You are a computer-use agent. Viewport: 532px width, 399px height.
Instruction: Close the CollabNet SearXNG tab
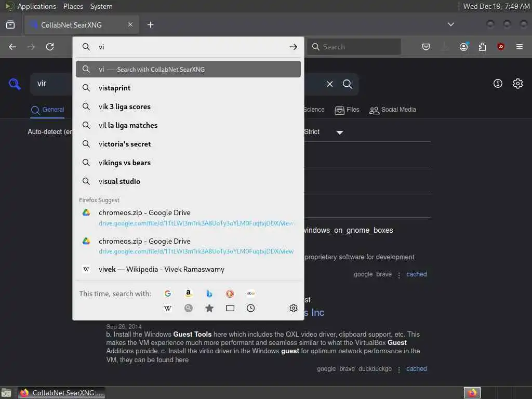point(130,24)
